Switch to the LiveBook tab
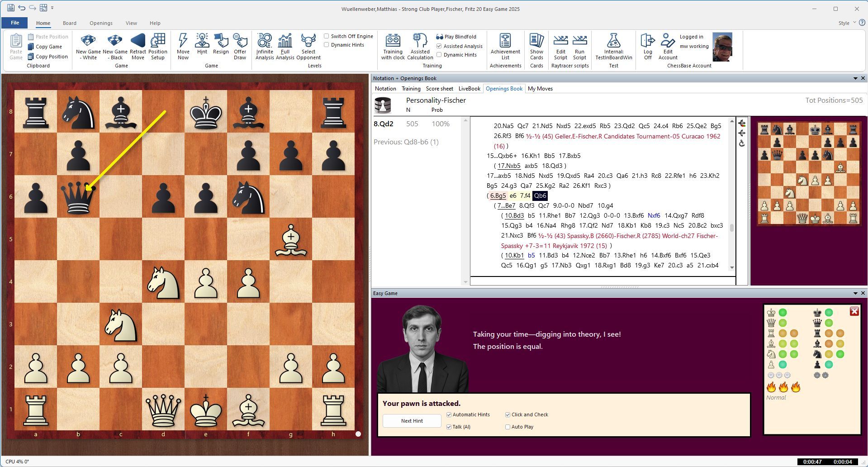 [x=469, y=89]
